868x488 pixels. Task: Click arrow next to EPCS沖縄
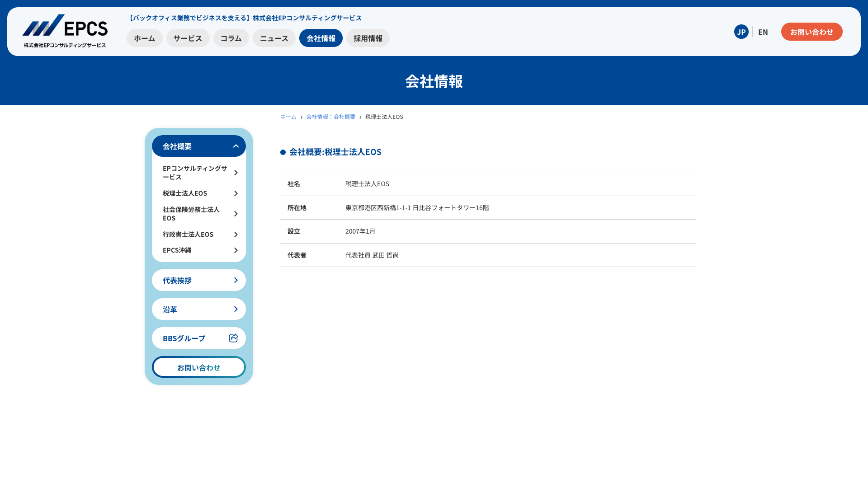click(x=236, y=250)
